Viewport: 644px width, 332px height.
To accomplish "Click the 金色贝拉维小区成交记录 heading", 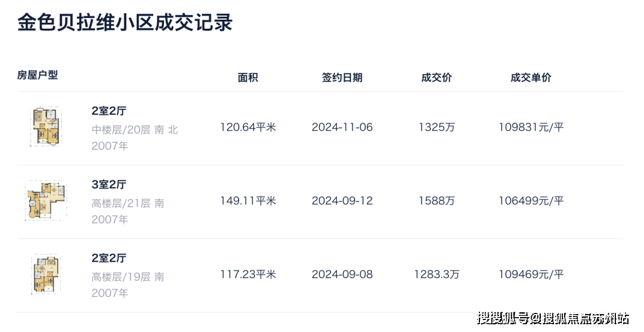I will click(x=125, y=23).
